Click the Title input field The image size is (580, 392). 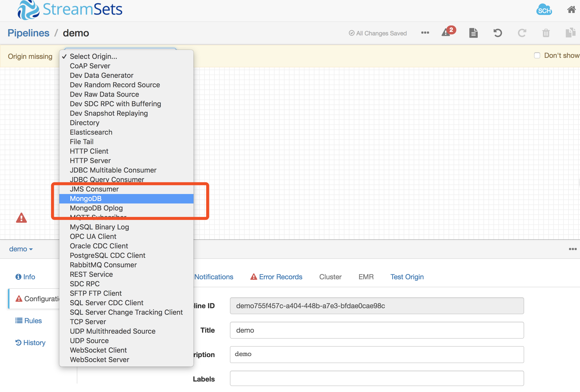point(377,330)
